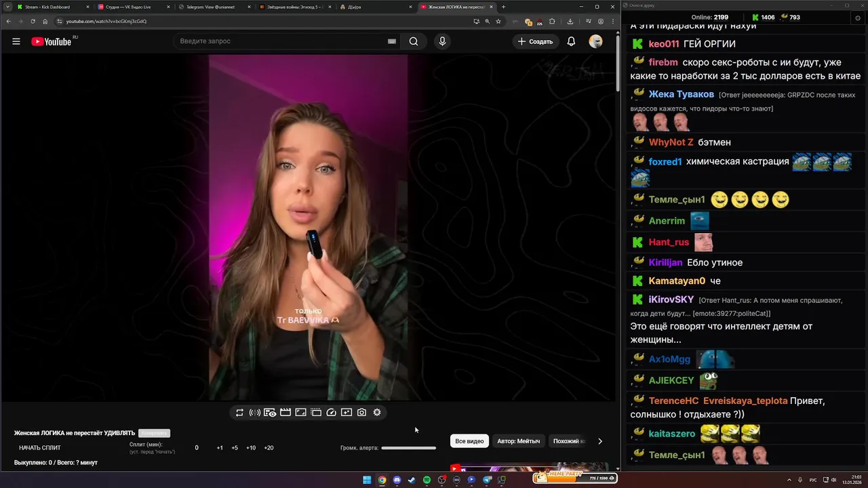
Task: Click the YouTube search magnifier button
Action: click(x=414, y=41)
